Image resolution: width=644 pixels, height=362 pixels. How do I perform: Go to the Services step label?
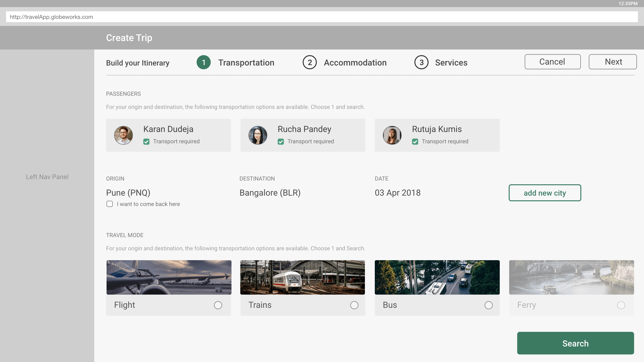pos(451,62)
